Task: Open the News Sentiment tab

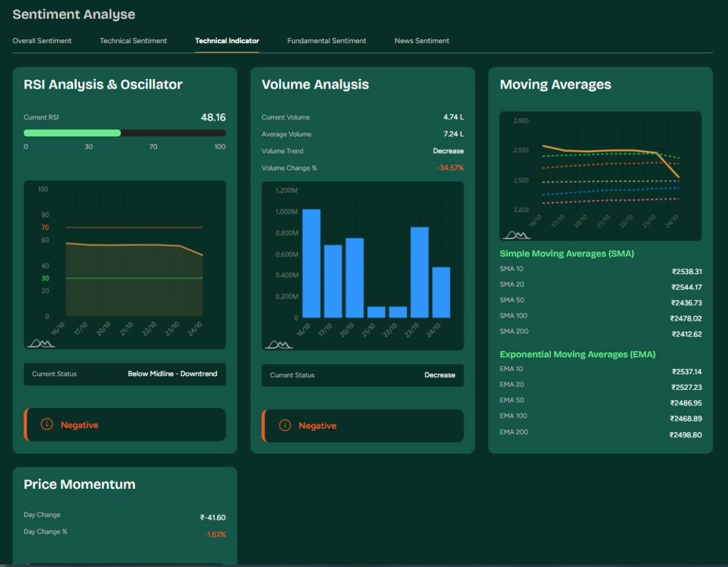Action: (422, 41)
